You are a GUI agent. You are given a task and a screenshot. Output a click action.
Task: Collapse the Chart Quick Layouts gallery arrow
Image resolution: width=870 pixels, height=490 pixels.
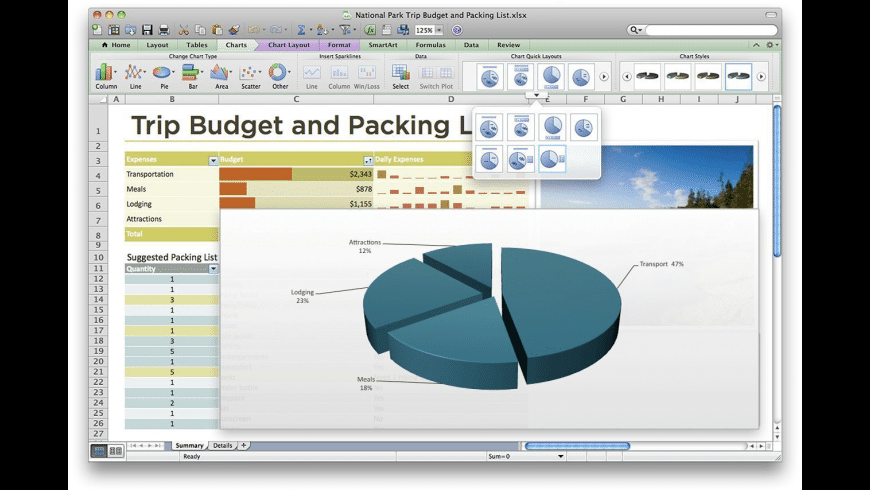pyautogui.click(x=536, y=95)
